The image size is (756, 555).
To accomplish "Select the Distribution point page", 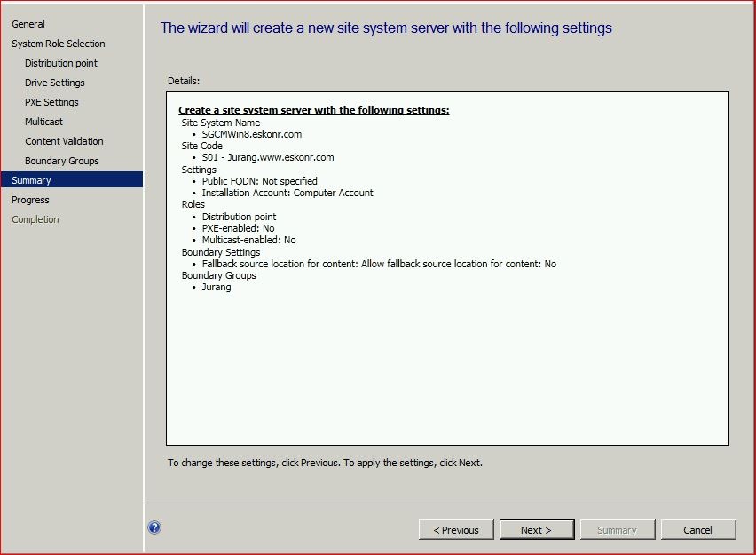I will [x=60, y=63].
